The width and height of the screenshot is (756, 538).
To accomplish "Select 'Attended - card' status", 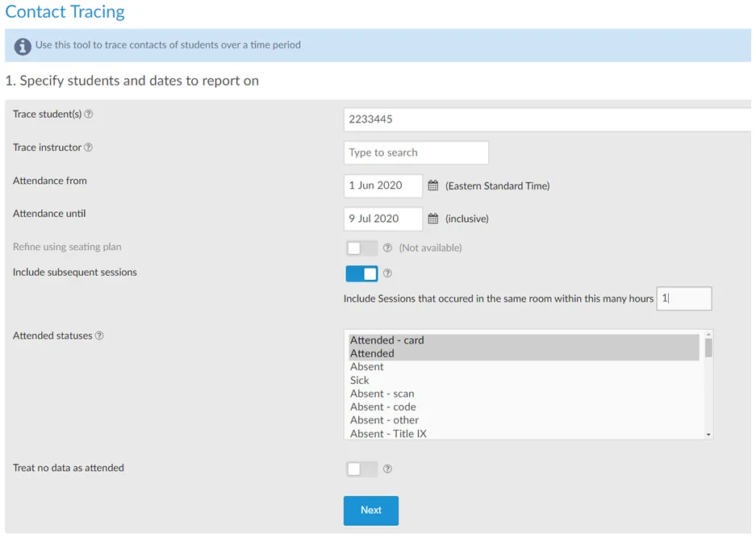I will pos(524,340).
